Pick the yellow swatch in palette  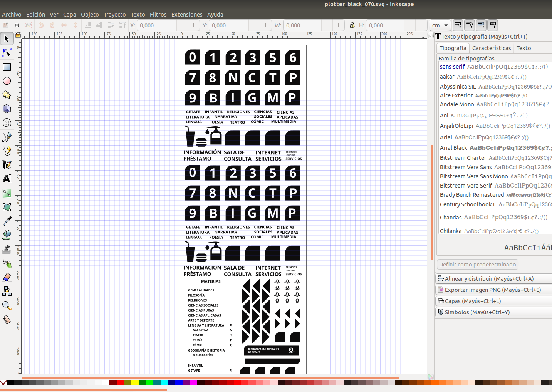point(135,383)
